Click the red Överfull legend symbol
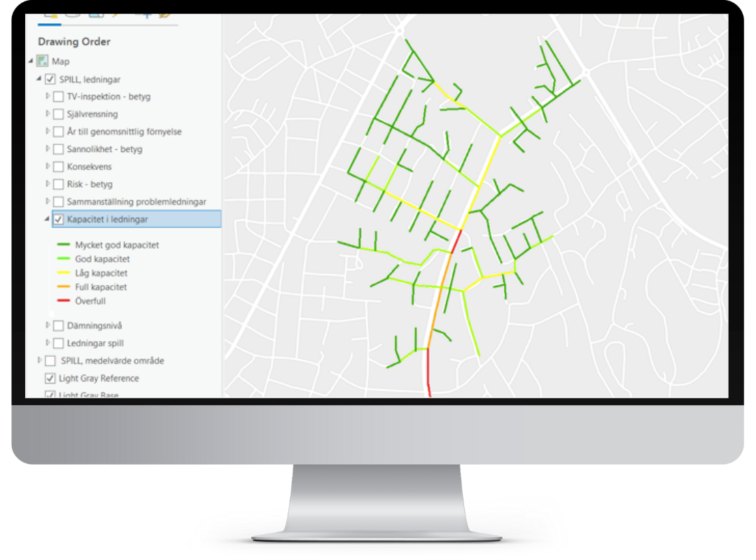This screenshot has width=756, height=560. click(63, 301)
